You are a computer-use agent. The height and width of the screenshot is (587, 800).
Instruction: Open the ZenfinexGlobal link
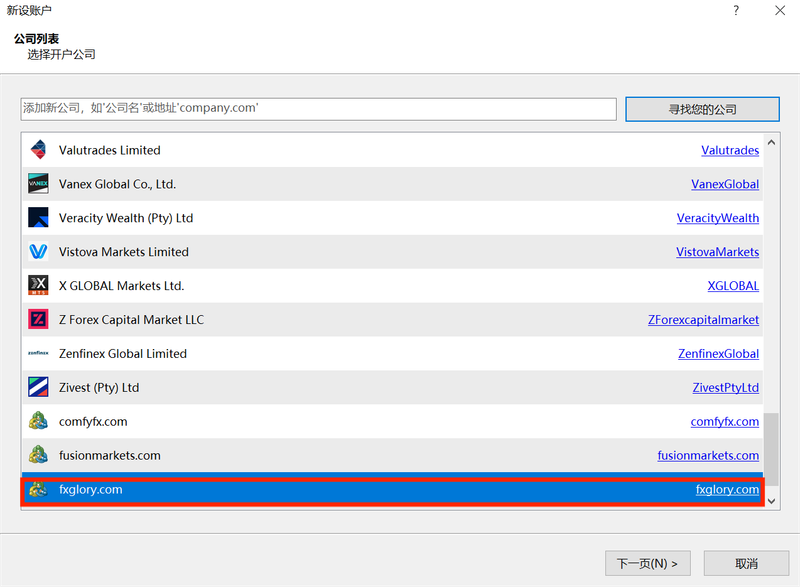click(718, 354)
